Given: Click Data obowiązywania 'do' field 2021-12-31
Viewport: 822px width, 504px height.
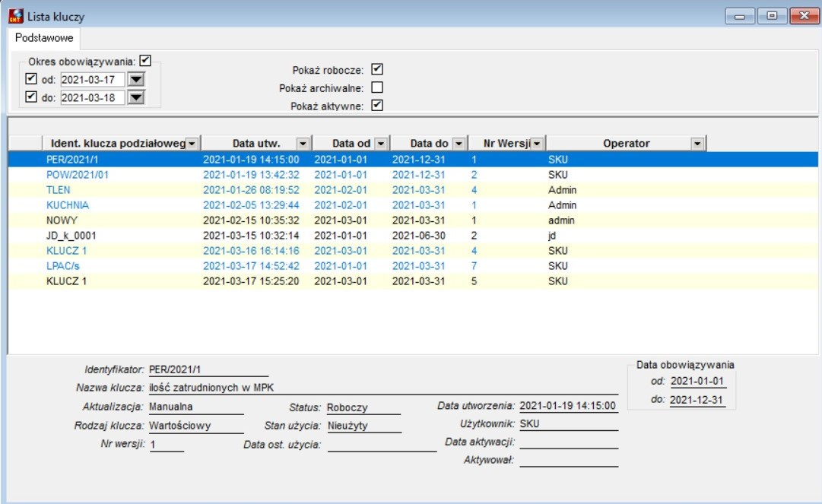Looking at the screenshot, I should click(x=698, y=400).
